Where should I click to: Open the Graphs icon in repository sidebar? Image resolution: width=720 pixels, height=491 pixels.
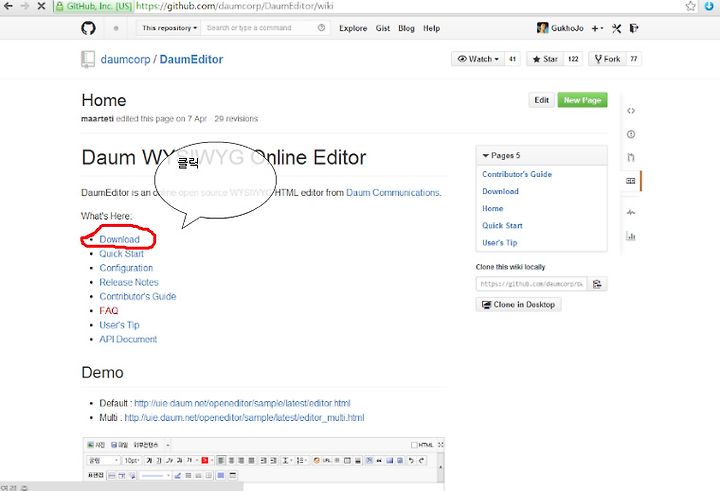coord(631,236)
